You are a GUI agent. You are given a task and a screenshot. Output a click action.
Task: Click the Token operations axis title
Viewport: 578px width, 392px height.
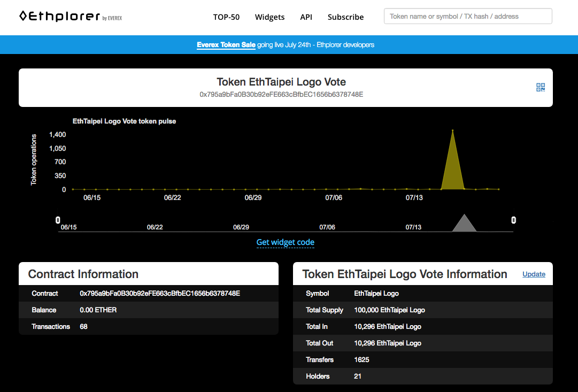tap(34, 160)
